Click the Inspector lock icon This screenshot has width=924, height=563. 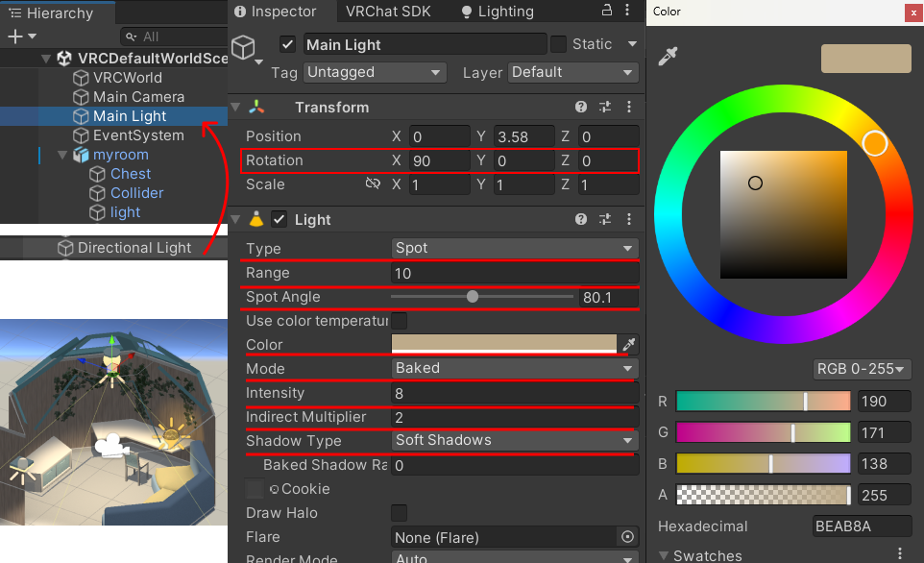coord(606,11)
